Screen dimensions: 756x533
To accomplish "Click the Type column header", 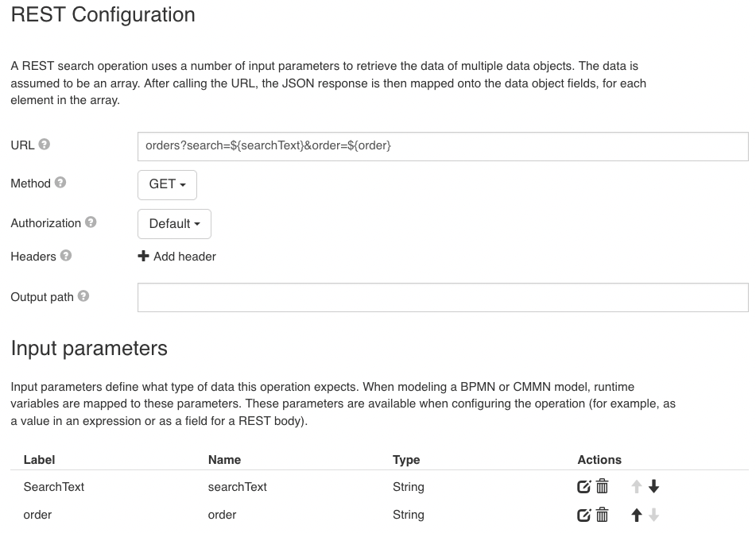I will [406, 460].
